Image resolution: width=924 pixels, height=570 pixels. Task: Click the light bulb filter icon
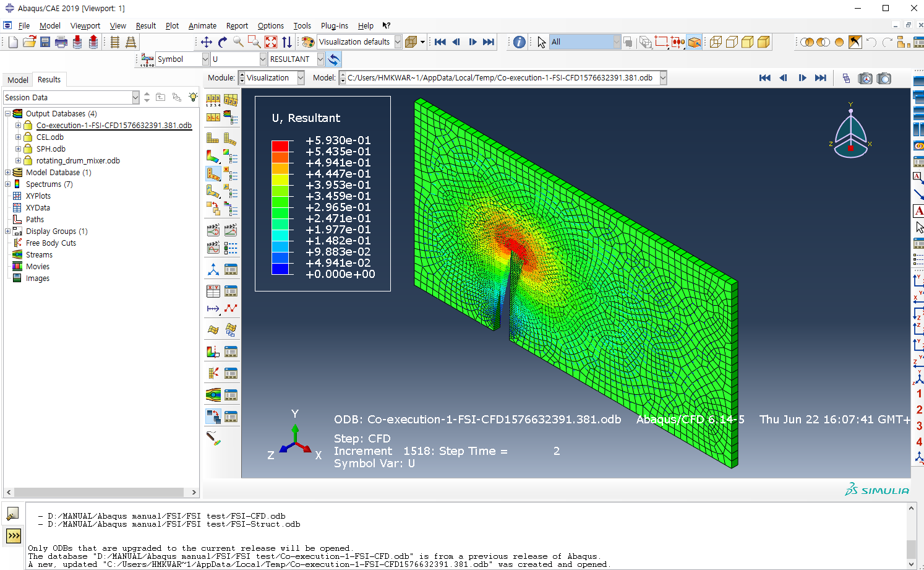(194, 97)
